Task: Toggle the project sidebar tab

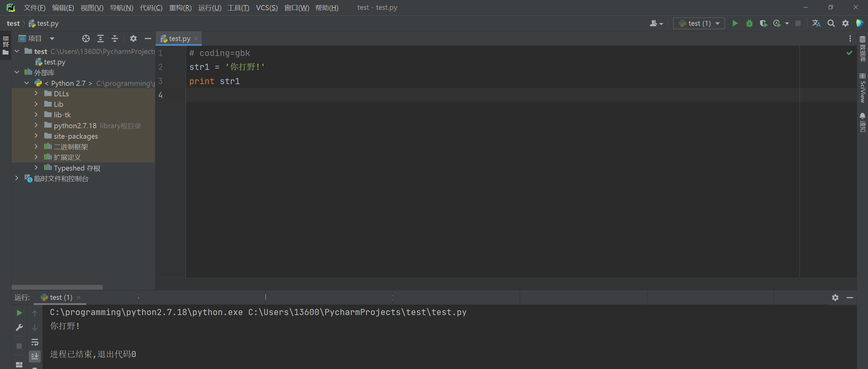Action: click(6, 45)
